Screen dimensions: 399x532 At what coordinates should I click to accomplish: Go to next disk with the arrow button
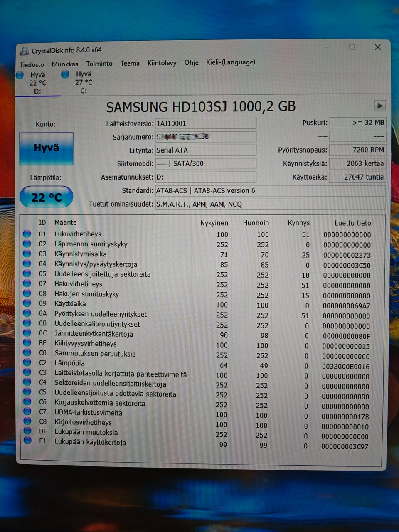click(x=379, y=106)
